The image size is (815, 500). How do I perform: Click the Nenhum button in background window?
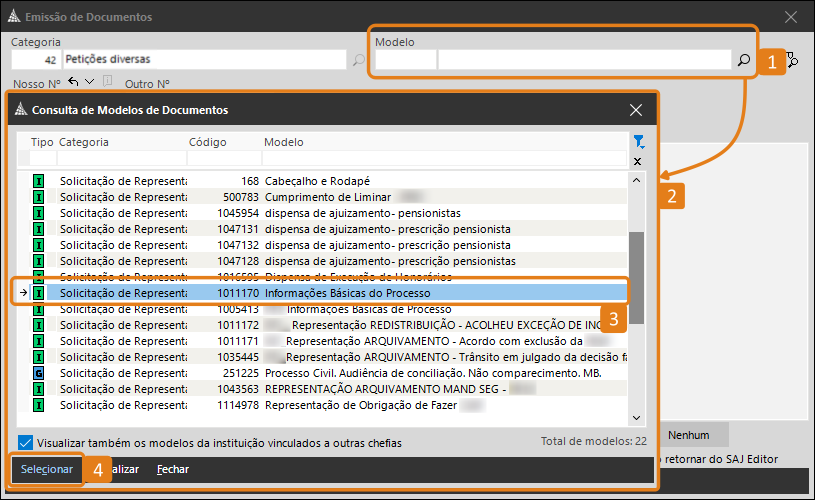pos(689,435)
